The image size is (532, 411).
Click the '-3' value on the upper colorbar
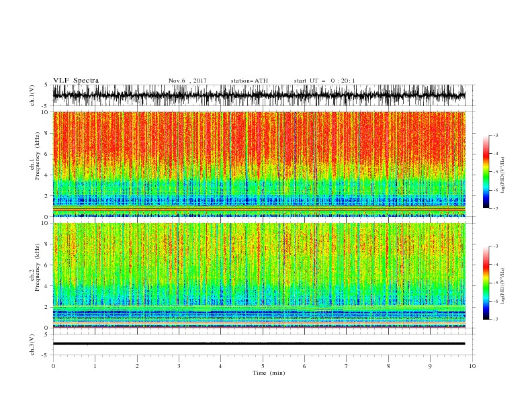496,135
